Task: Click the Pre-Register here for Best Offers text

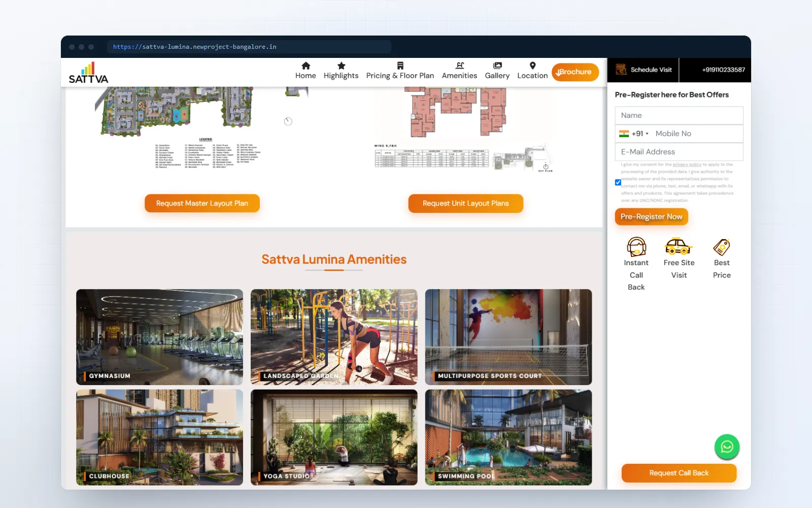Action: point(671,95)
